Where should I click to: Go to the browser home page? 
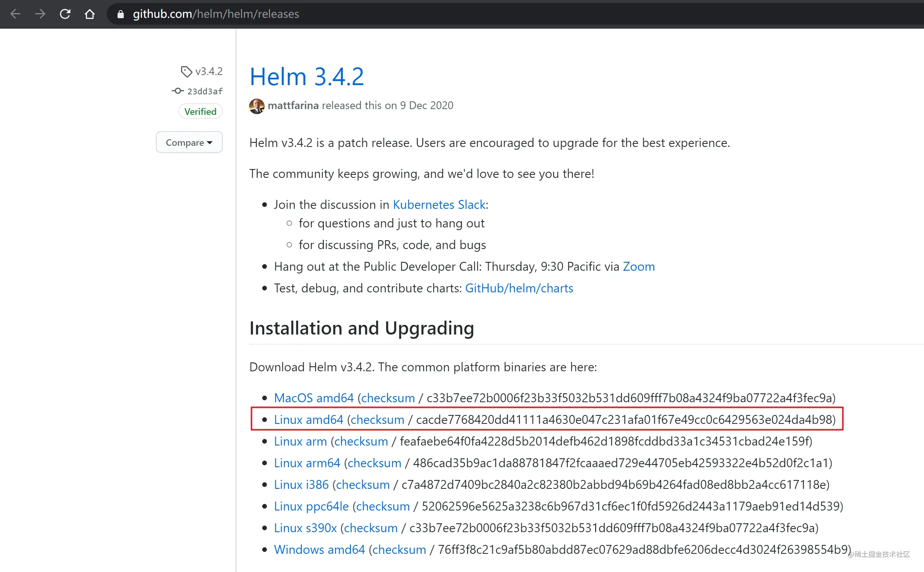(90, 14)
